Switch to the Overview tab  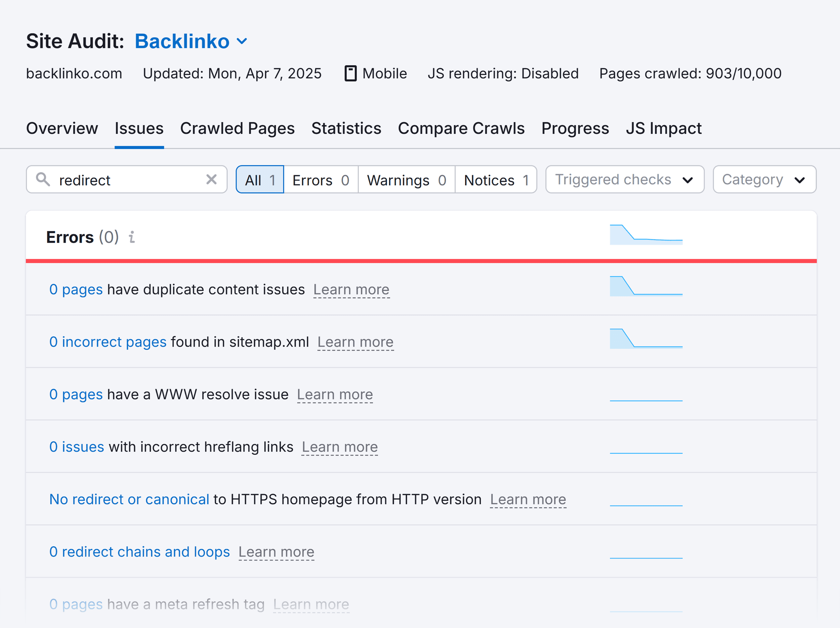[62, 128]
